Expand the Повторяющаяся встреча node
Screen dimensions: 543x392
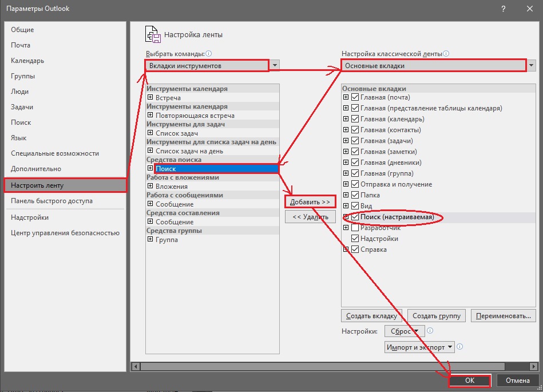[x=150, y=115]
